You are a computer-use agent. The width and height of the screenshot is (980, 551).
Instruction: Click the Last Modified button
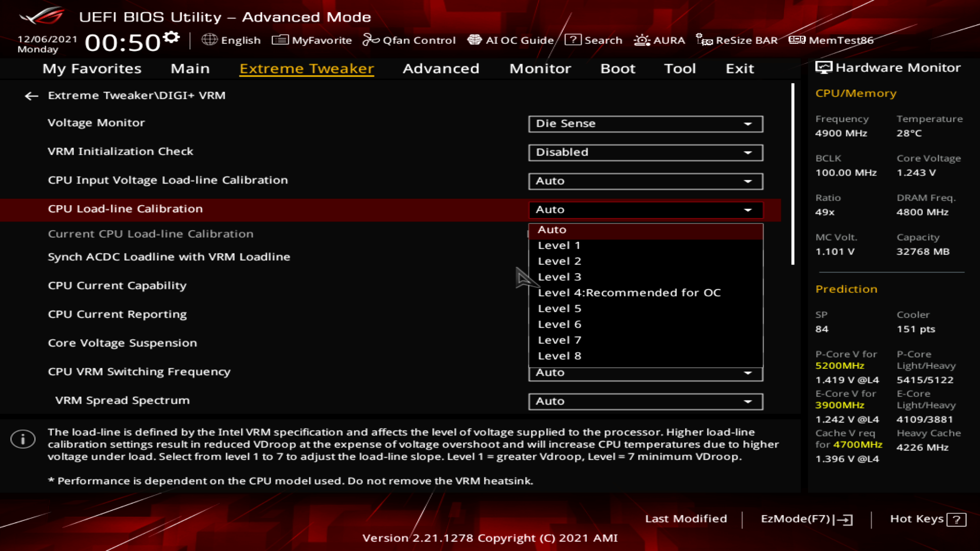pyautogui.click(x=685, y=519)
